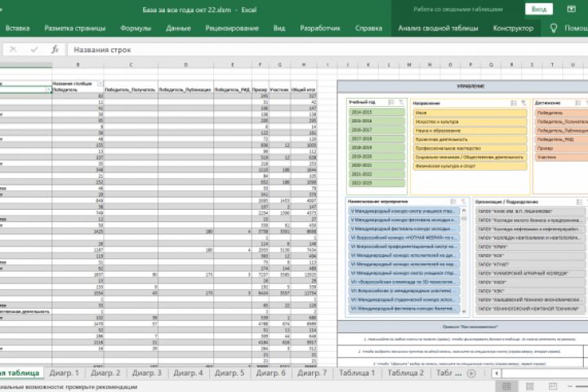Switch to Таблица 2 sheet tab

pos(405,373)
